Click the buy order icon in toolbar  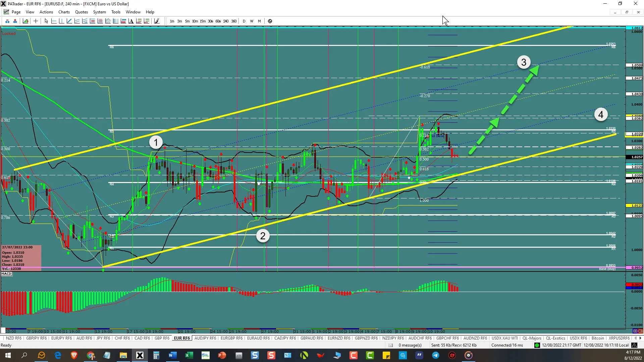tap(15, 21)
